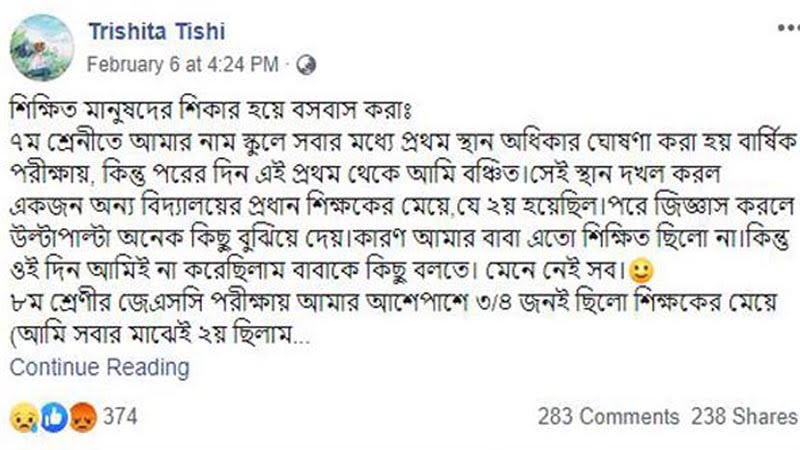This screenshot has width=800, height=450.
Task: Click the line starting পরীক্ষায়, কিন্তু পরের দিন
Action: 365,174
